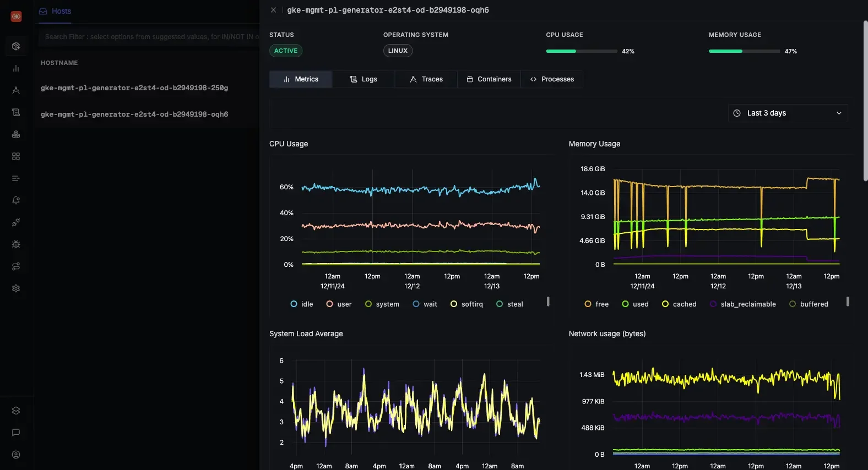The width and height of the screenshot is (868, 470).
Task: Close the host details panel
Action: pos(273,10)
